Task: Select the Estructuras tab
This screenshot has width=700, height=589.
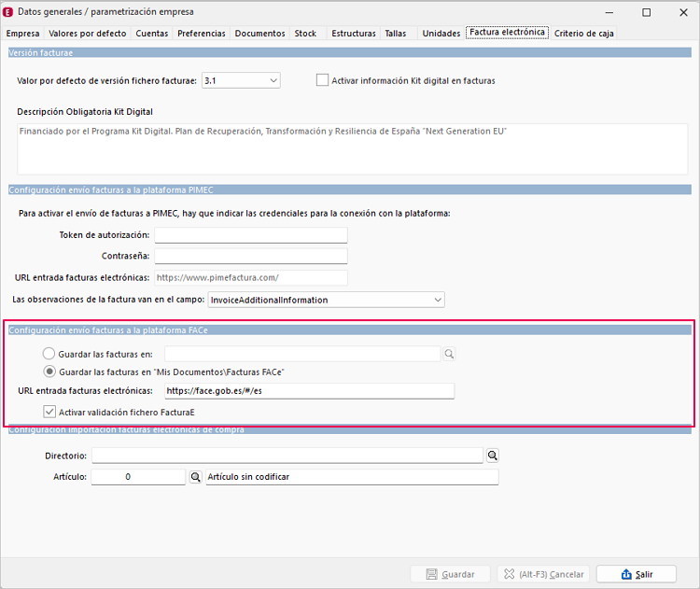Action: pos(354,33)
